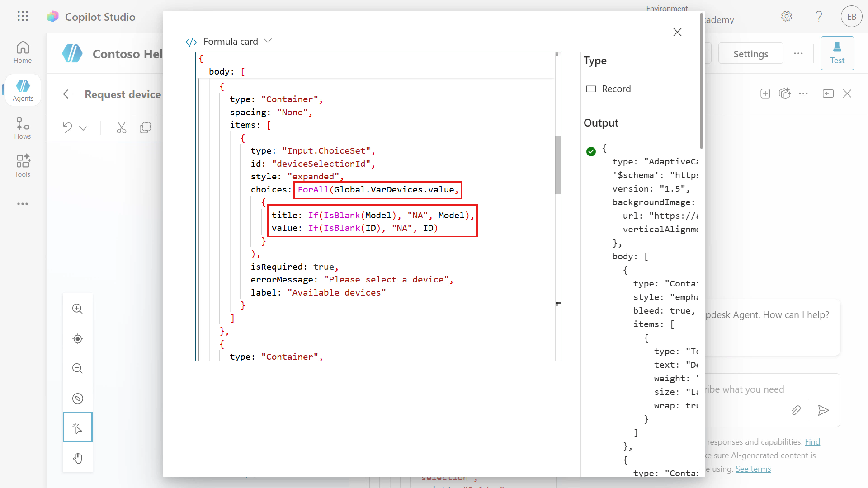Open the See terms link
Image resolution: width=868 pixels, height=488 pixels.
pos(753,469)
